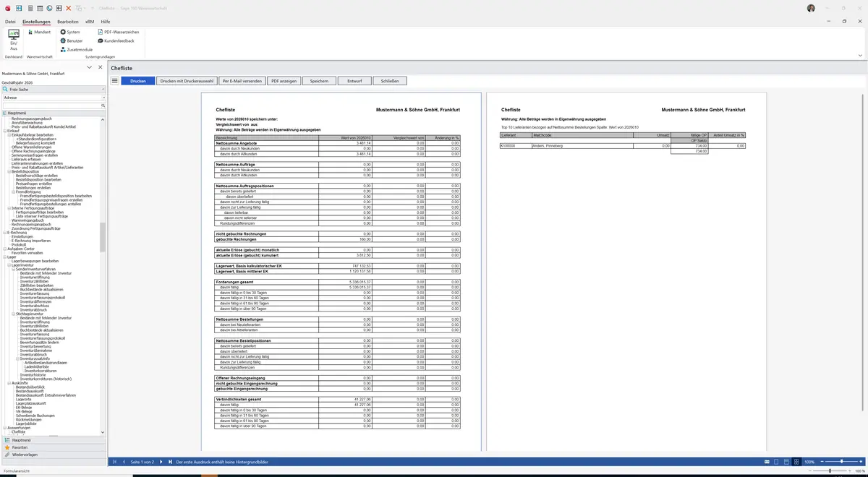Open the xRM tab
The height and width of the screenshot is (477, 868).
point(90,22)
